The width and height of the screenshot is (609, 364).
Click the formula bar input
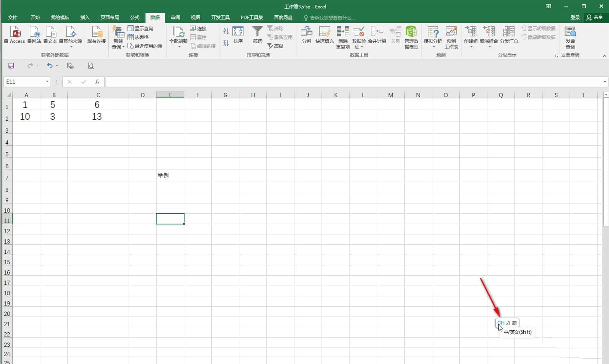(354, 81)
